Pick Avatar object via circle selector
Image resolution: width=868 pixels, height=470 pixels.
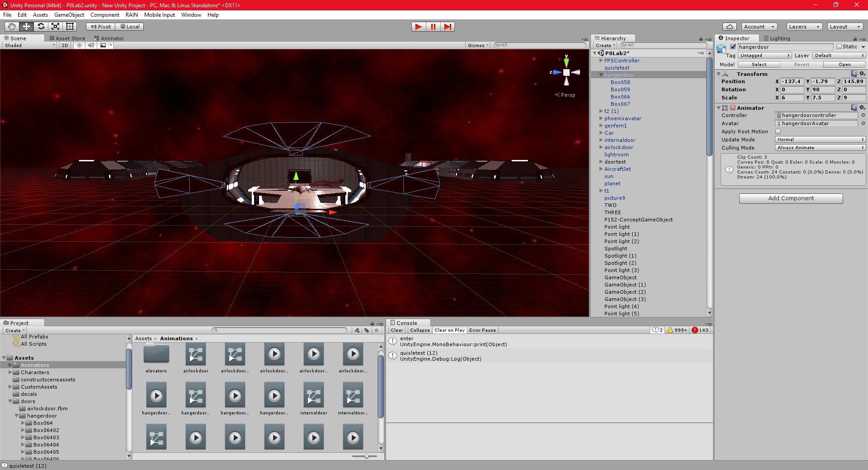tap(863, 123)
